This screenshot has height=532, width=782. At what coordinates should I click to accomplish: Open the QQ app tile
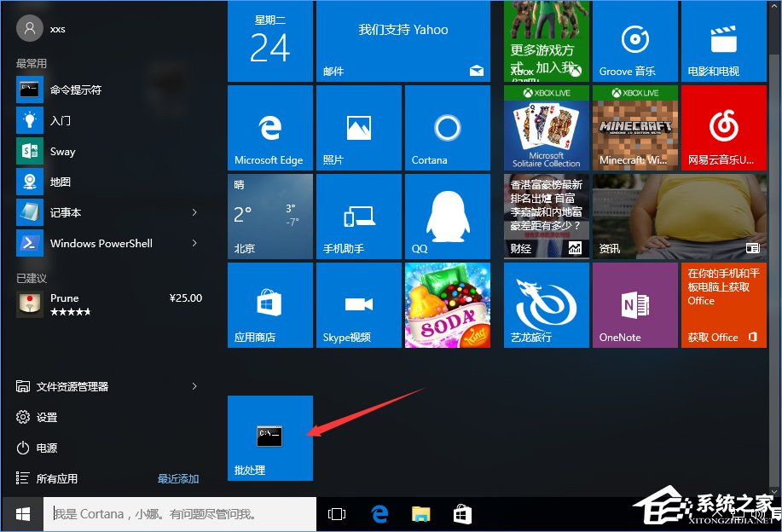pos(447,216)
